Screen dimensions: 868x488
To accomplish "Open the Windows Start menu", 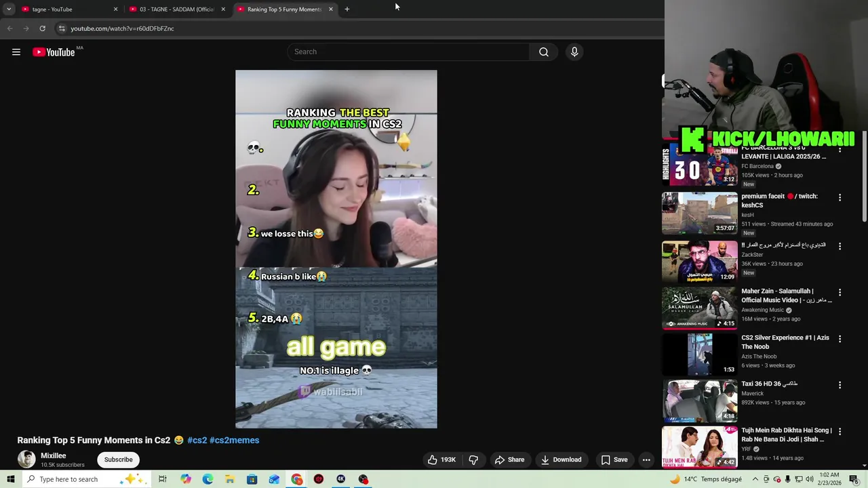I will tap(10, 479).
